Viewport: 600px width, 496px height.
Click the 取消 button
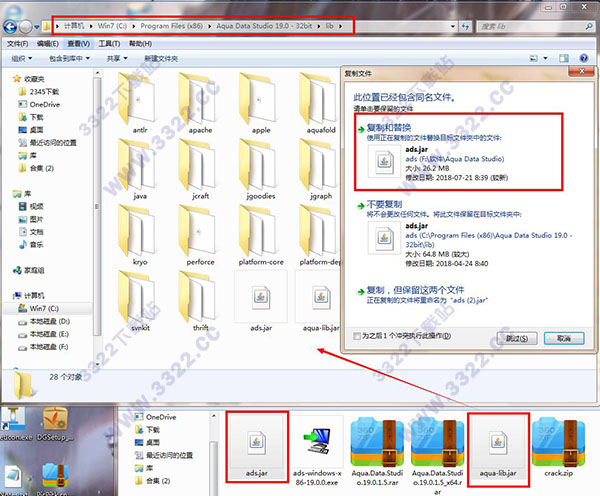(x=564, y=338)
